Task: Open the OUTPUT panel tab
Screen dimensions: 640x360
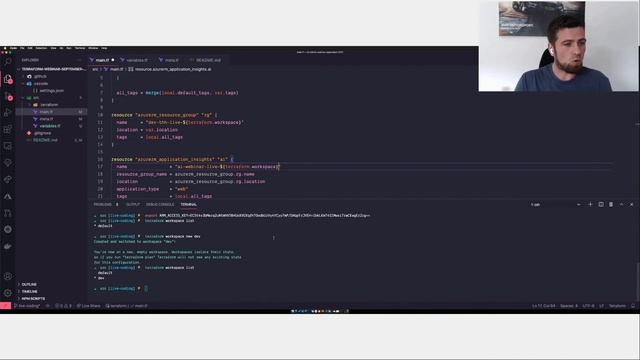Action: coord(133,204)
